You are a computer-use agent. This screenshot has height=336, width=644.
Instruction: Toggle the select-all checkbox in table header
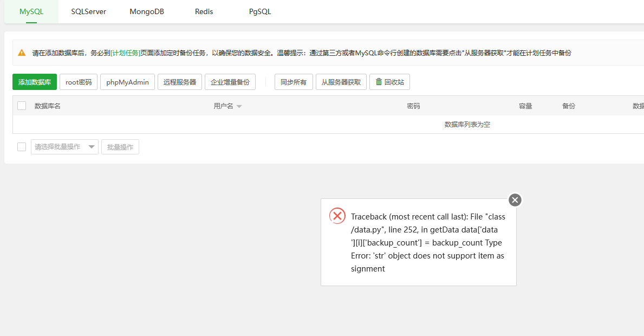(x=22, y=106)
